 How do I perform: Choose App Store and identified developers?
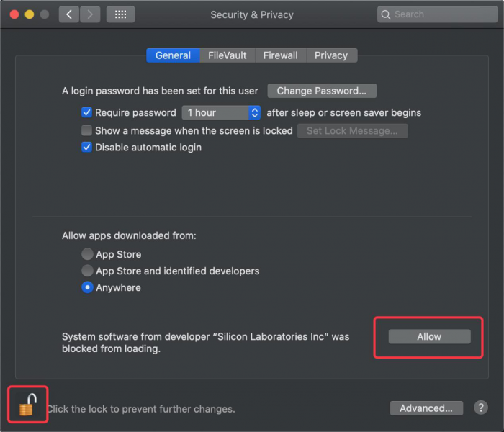(x=87, y=271)
